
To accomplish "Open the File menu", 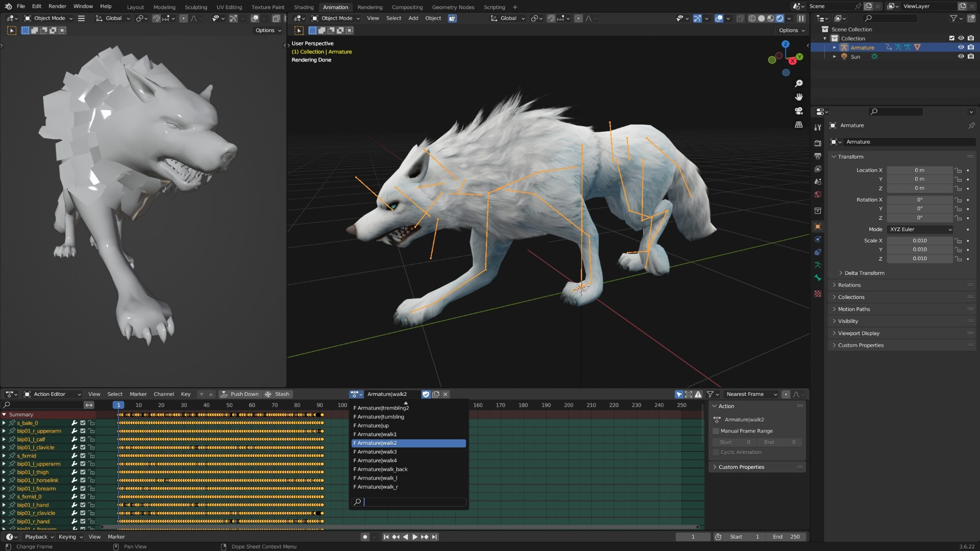I will 20,6.
